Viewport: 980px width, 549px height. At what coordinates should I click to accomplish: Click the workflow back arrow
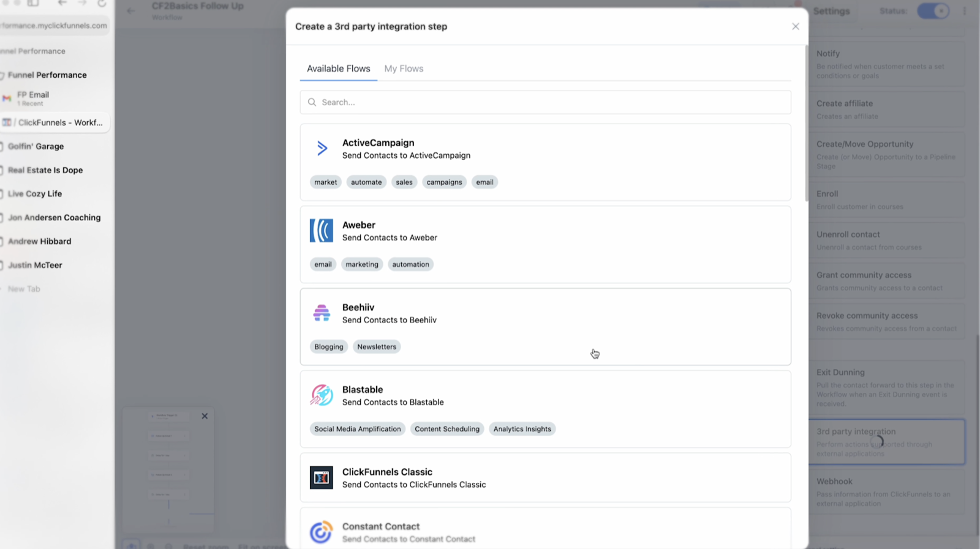coord(130,10)
